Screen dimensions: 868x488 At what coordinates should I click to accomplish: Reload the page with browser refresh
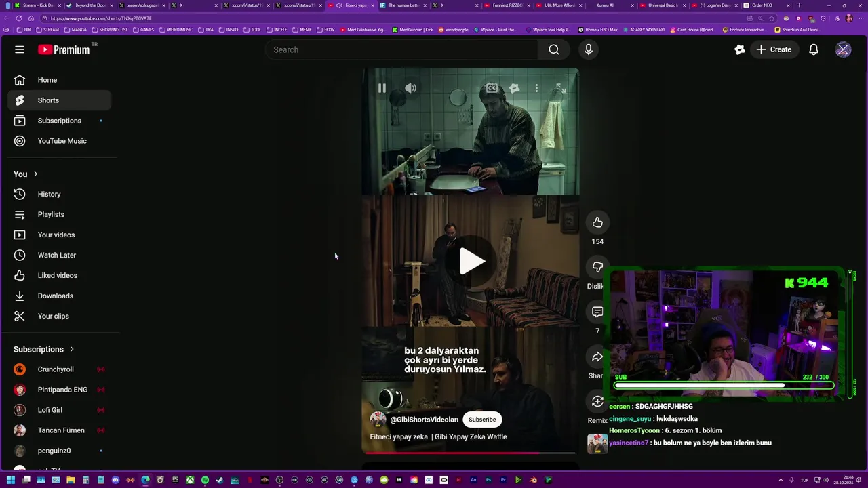[x=18, y=18]
